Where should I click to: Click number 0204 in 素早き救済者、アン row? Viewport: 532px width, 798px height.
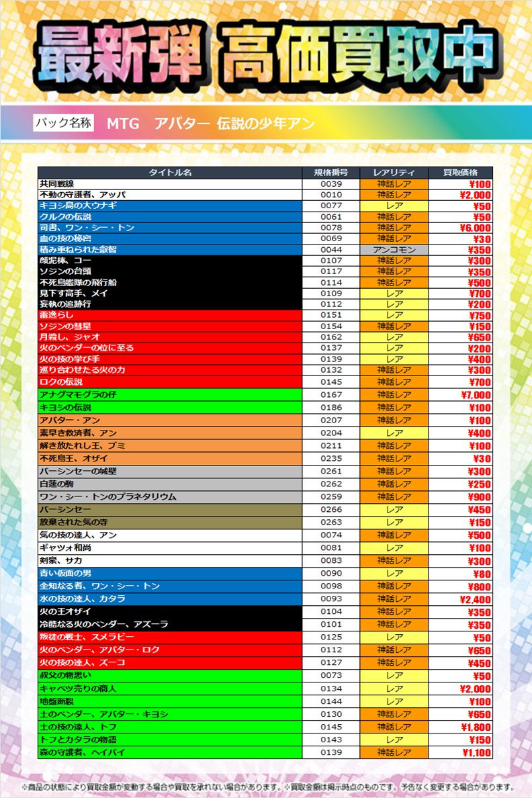click(x=331, y=433)
